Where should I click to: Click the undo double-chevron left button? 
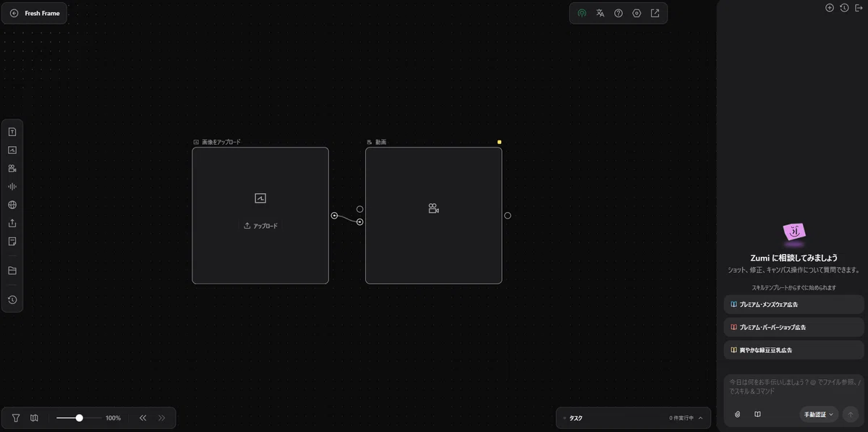click(x=143, y=418)
